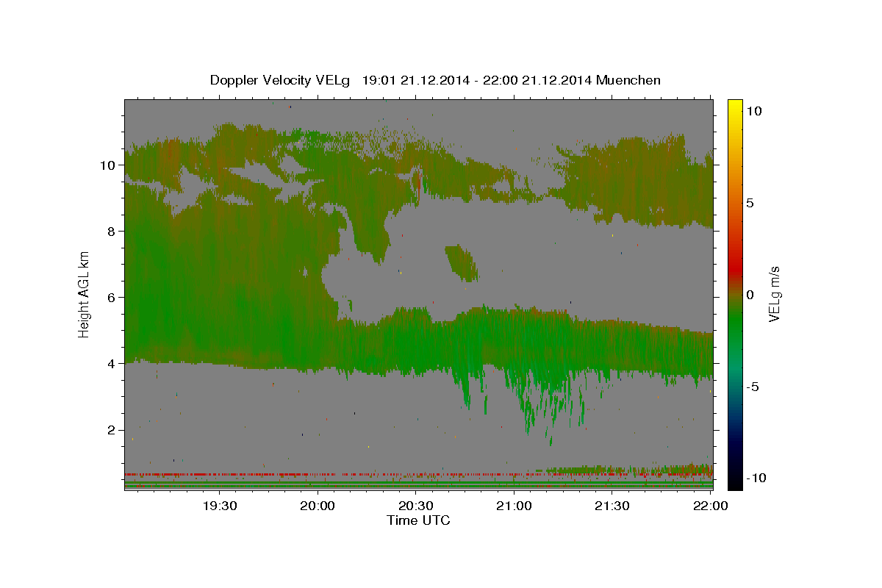
Task: Click the height axis label 6
Action: click(x=111, y=297)
